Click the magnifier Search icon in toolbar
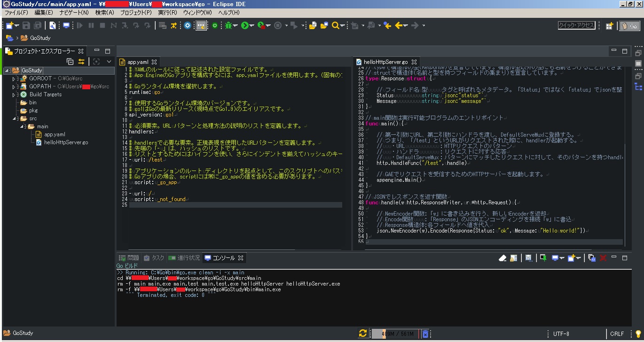Viewport: 644px width, 342px height. click(x=336, y=25)
